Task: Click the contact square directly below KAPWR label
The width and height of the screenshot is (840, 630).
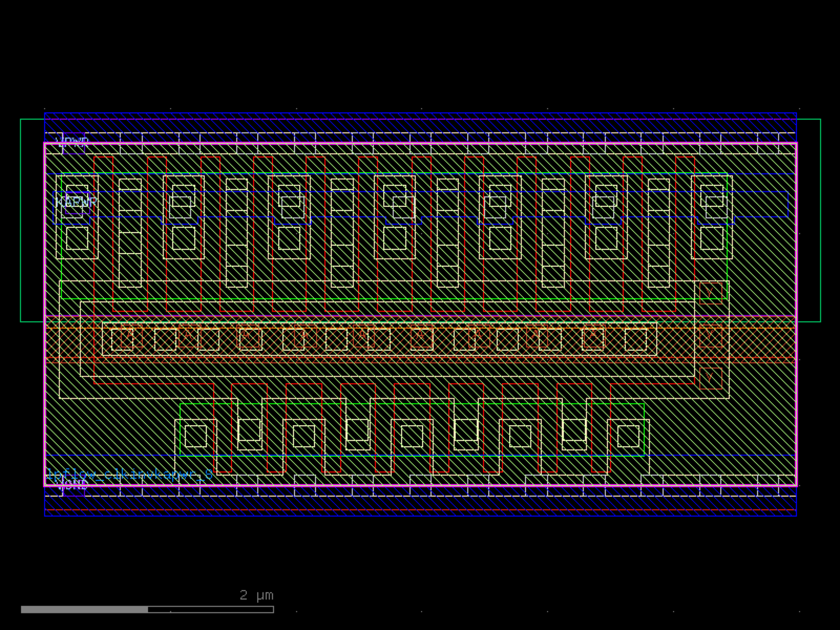Action: [77, 238]
